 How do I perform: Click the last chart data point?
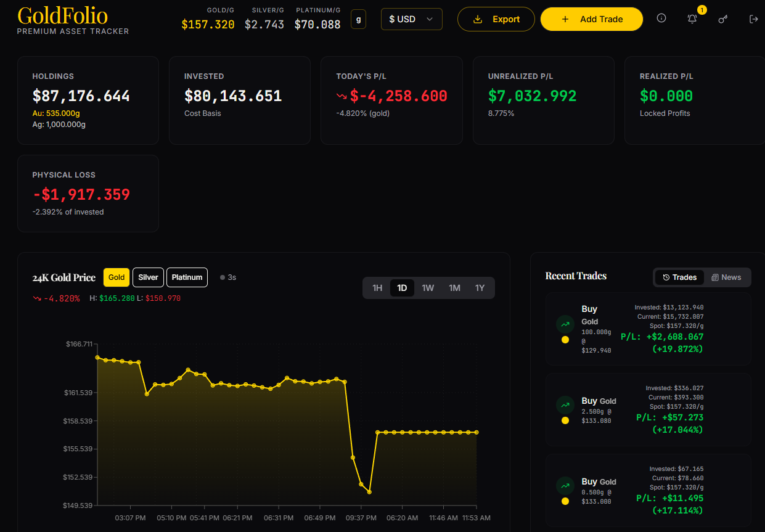tap(477, 432)
